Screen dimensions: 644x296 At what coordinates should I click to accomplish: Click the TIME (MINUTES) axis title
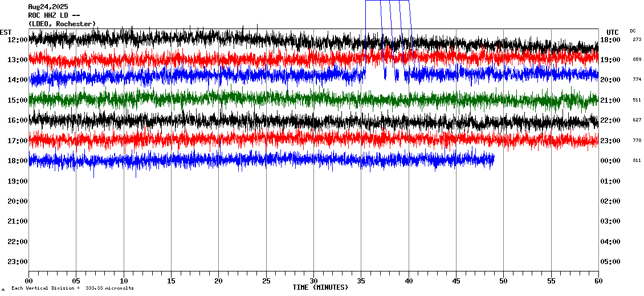(320, 287)
